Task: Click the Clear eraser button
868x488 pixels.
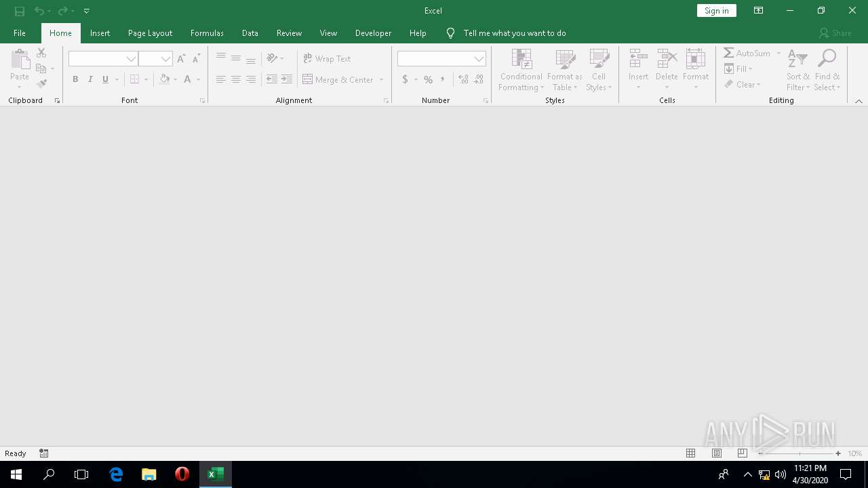Action: [x=743, y=84]
